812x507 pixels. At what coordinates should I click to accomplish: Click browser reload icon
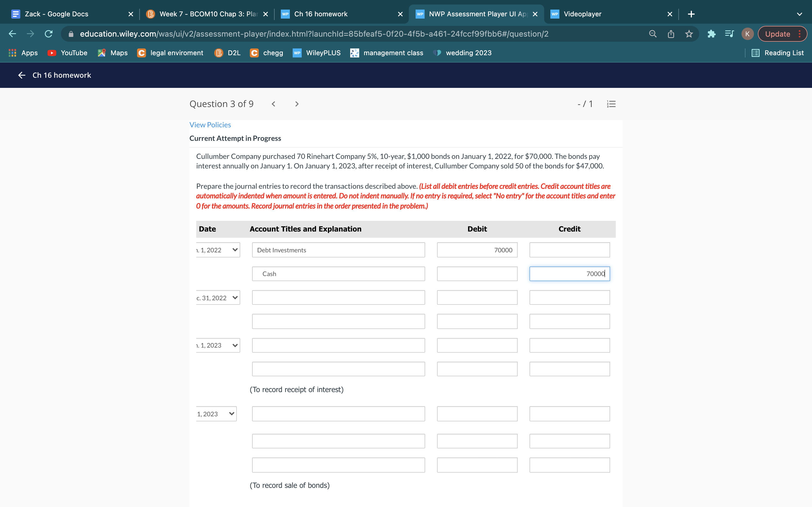(49, 34)
